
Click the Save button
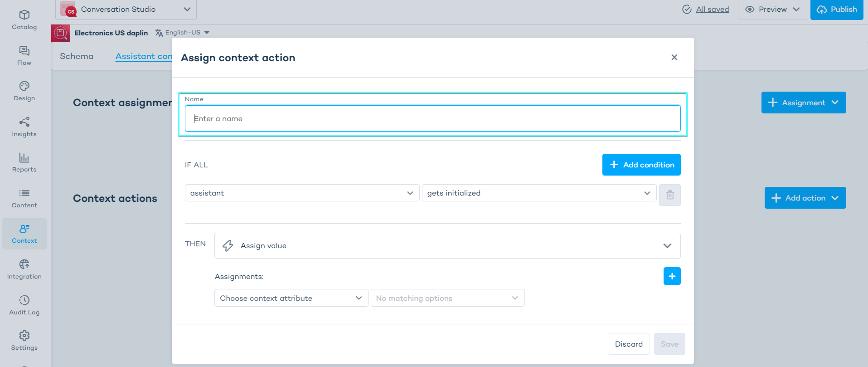pos(669,344)
